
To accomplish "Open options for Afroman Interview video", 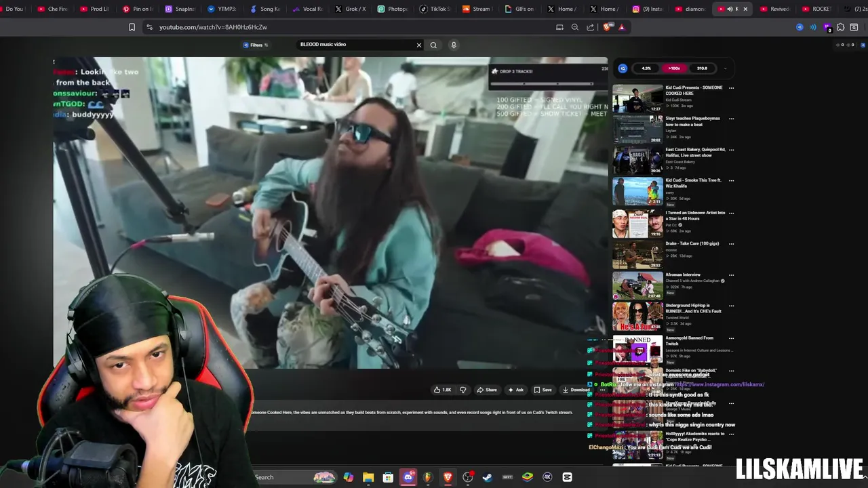I will pyautogui.click(x=731, y=274).
